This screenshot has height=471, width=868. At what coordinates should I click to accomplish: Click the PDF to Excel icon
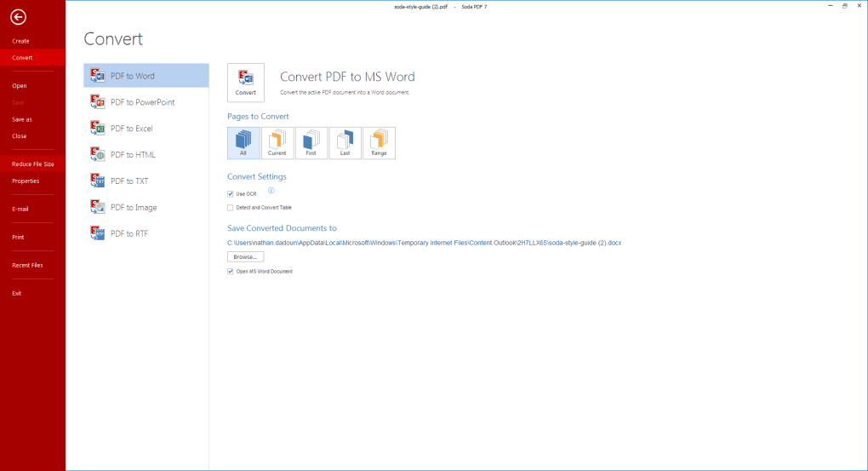[98, 128]
